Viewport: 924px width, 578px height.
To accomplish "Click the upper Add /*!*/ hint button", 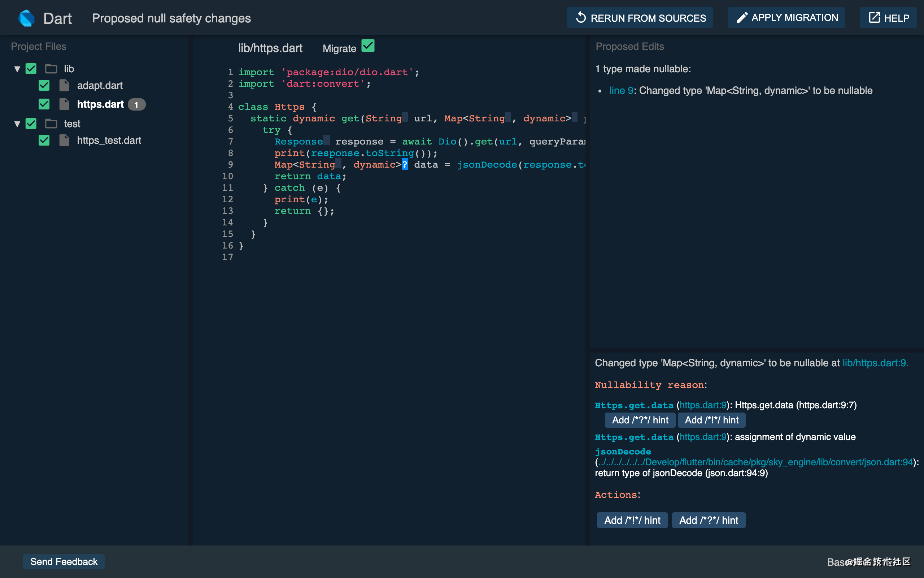I will [711, 420].
